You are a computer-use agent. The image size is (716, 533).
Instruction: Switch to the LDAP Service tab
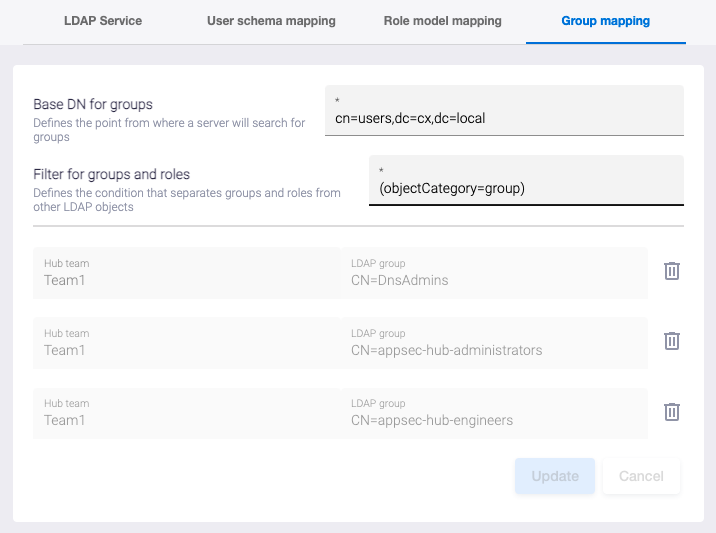coord(103,20)
